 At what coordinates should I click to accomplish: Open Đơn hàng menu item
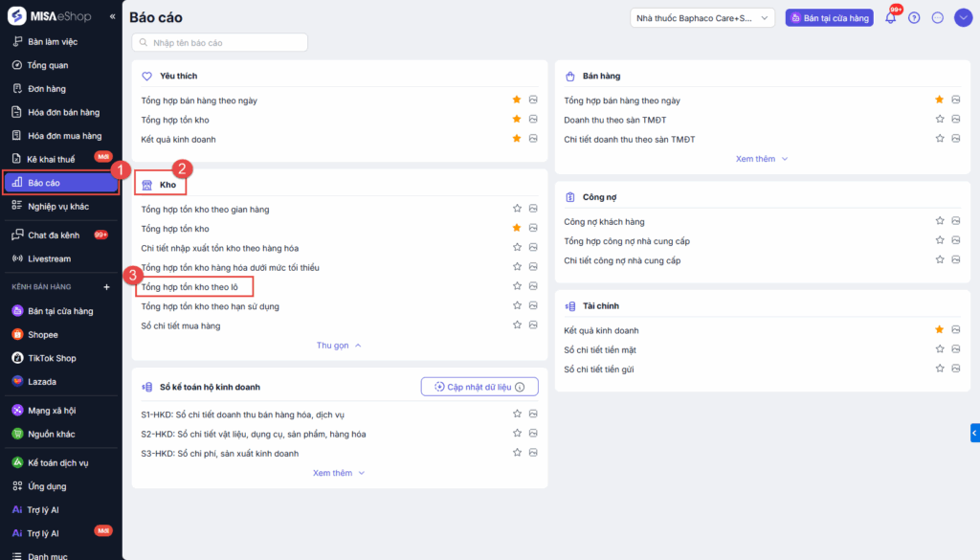click(x=46, y=89)
